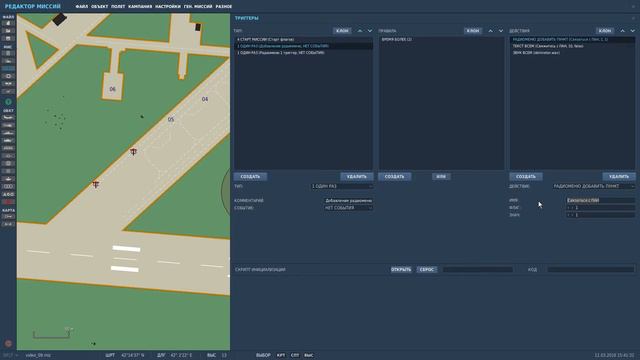This screenshot has height=360, width=640.
Task: Select action ЗВУК ВСЕМ
Action: coord(572,53)
